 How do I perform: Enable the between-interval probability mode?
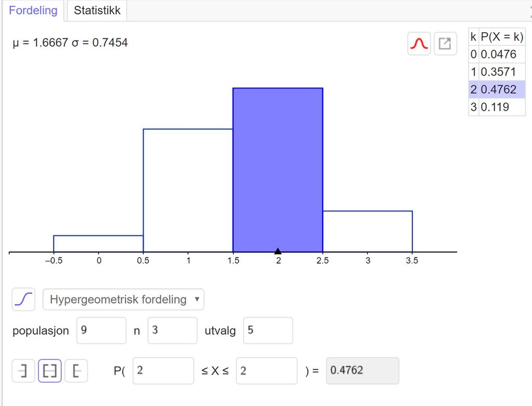tap(49, 370)
